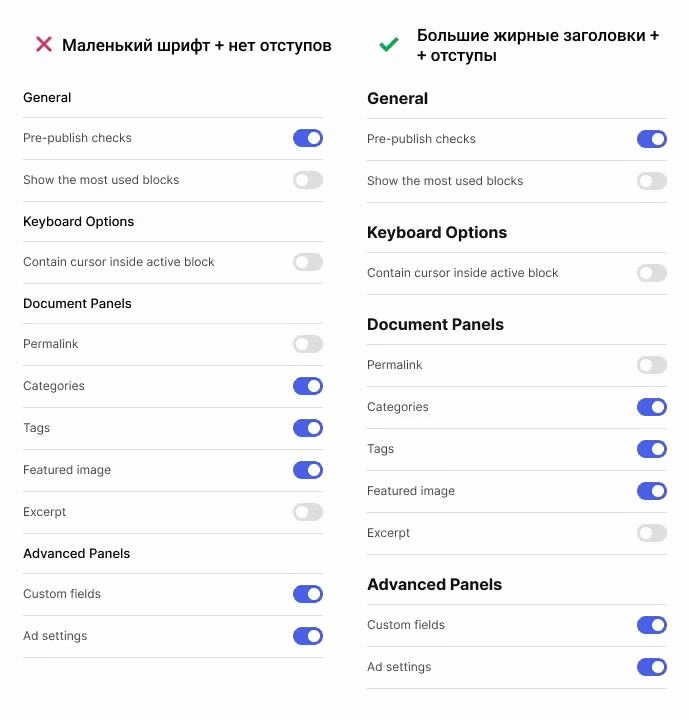Screen dimensions: 690x720
Task: Disable Pre-publish checks in the small-font left panel
Action: [x=308, y=138]
